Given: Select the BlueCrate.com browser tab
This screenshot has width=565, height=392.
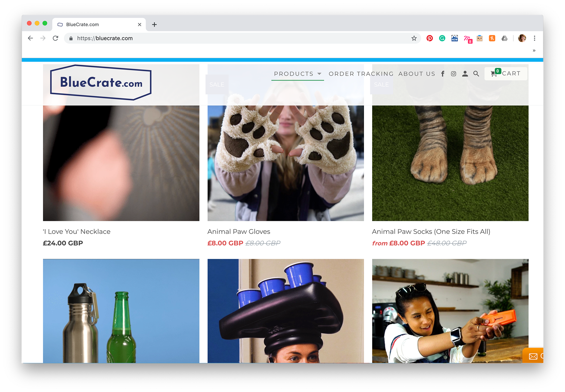Looking at the screenshot, I should tap(99, 24).
